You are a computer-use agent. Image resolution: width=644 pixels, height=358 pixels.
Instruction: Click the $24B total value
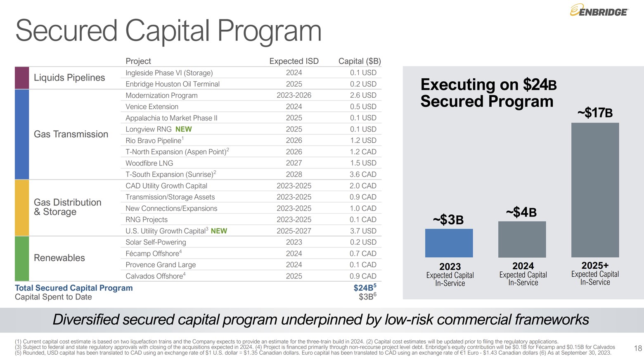(364, 287)
